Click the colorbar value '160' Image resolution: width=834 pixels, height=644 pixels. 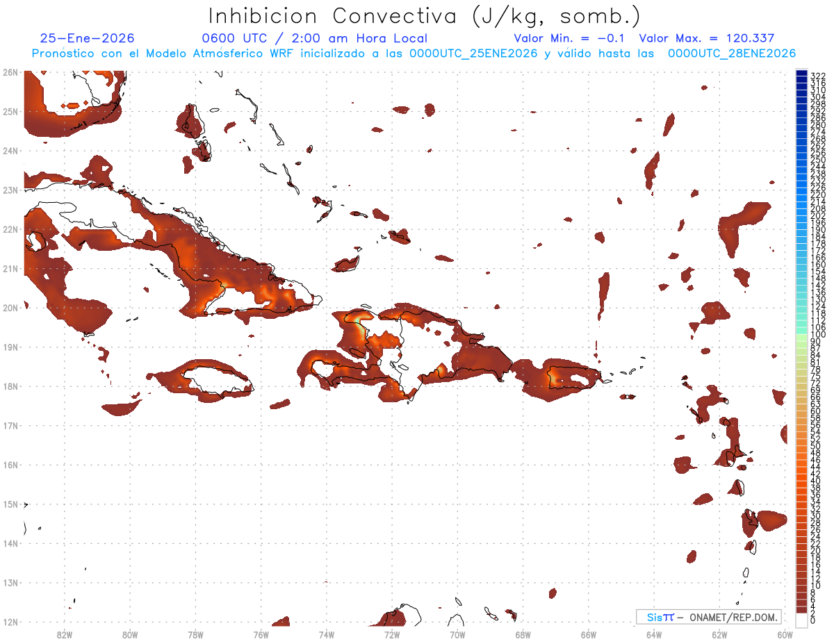(817, 265)
